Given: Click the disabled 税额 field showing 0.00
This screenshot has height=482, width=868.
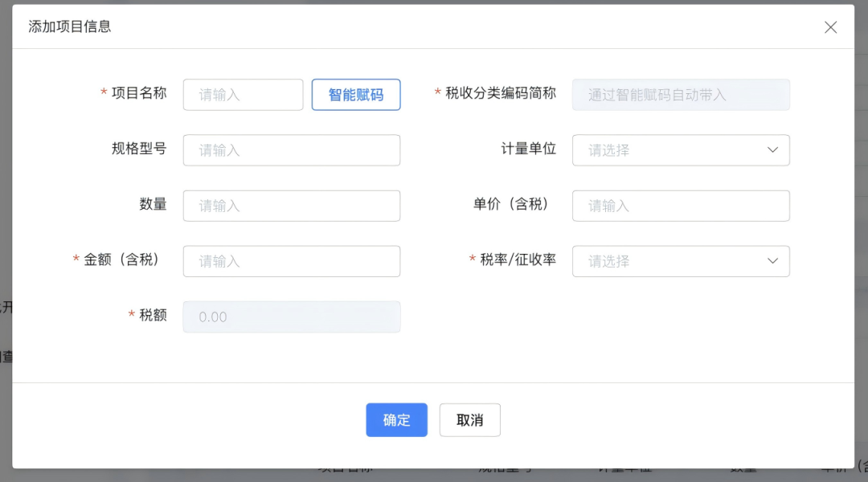Looking at the screenshot, I should coord(291,317).
